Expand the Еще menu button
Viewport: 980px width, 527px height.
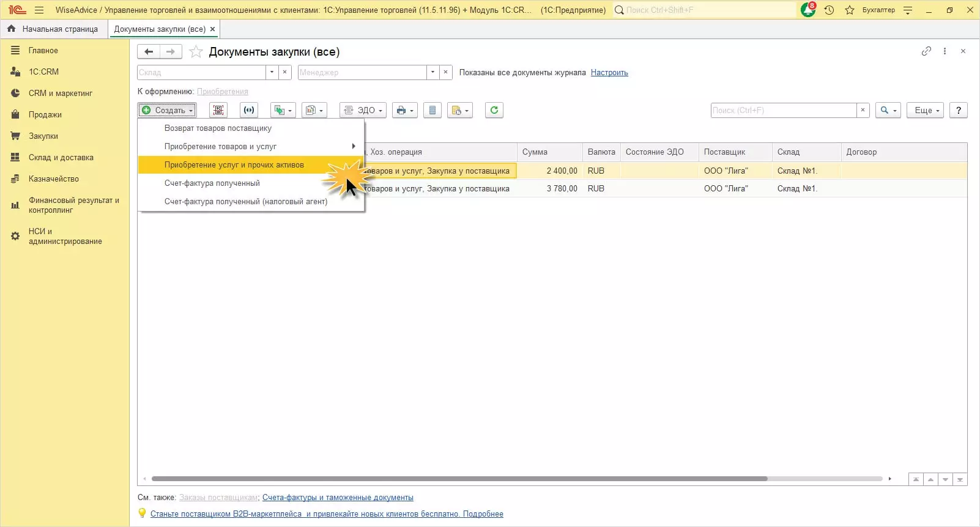925,110
